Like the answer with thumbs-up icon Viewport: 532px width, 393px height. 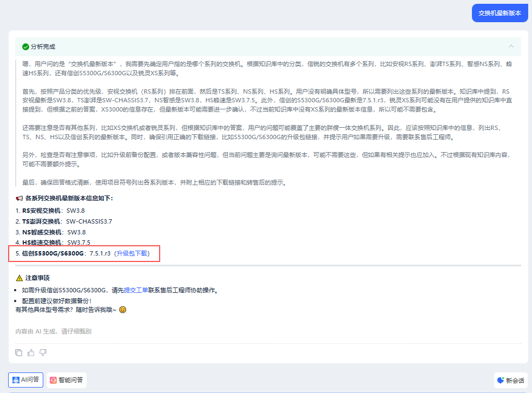pos(31,352)
